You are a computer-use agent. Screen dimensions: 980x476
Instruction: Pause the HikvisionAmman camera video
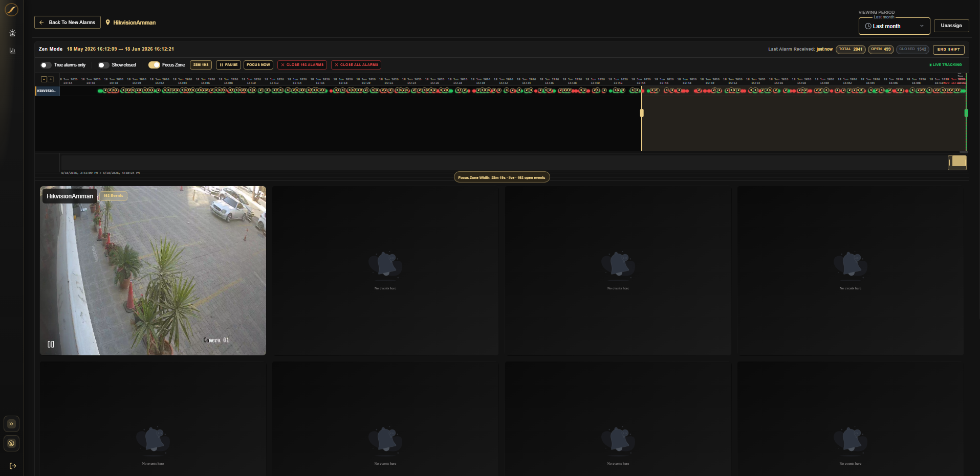point(51,344)
